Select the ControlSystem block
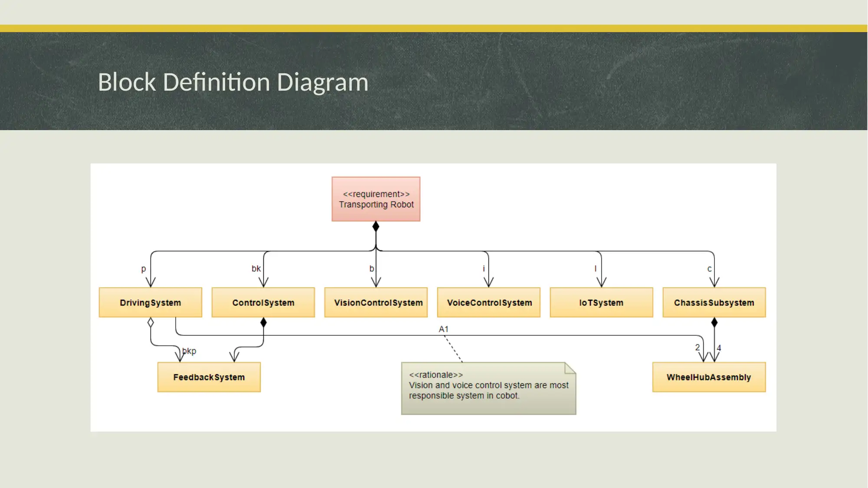This screenshot has height=488, width=868. (263, 302)
